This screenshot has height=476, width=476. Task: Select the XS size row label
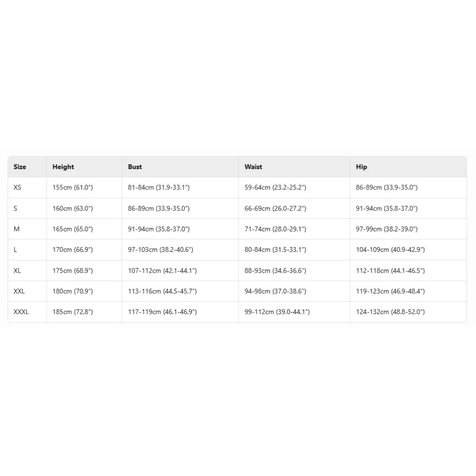pyautogui.click(x=18, y=188)
